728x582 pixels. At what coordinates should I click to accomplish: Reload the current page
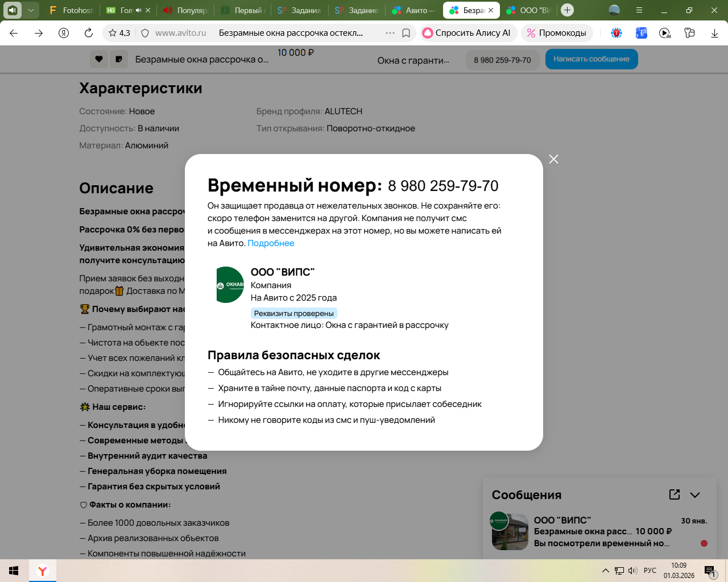[x=89, y=33]
